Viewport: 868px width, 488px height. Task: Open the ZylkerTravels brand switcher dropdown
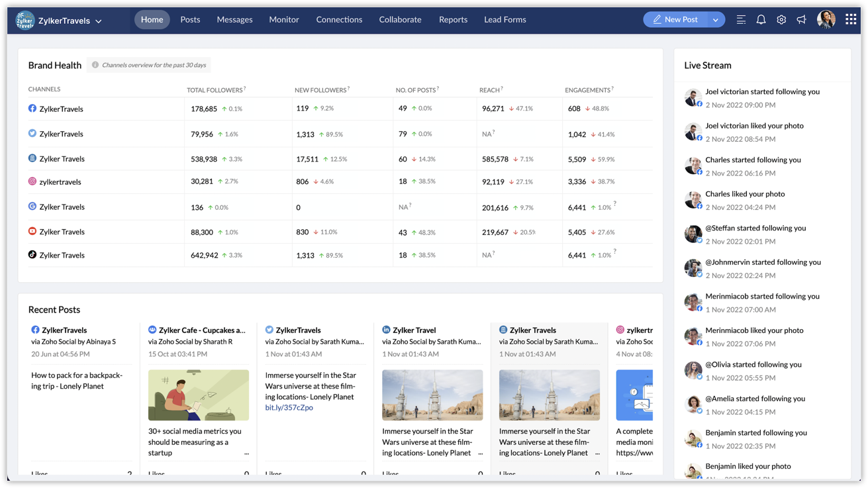pyautogui.click(x=99, y=21)
